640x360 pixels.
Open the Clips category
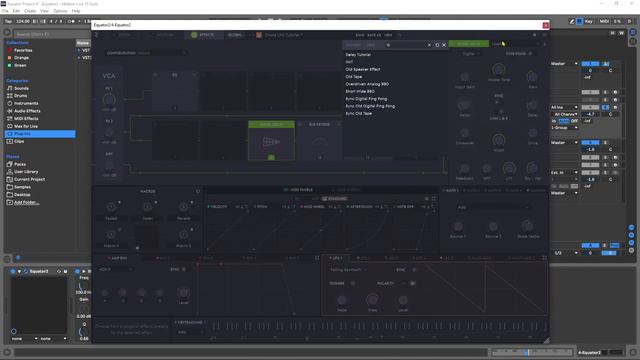point(19,141)
